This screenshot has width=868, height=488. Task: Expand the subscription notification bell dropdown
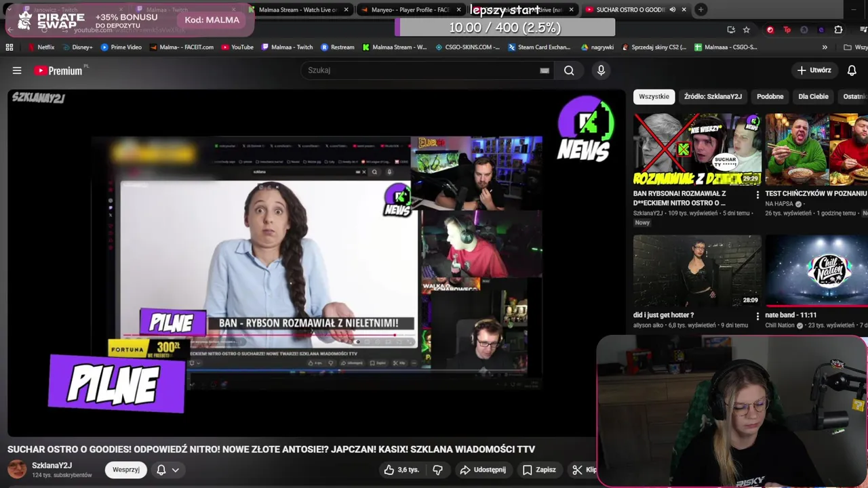(167, 470)
